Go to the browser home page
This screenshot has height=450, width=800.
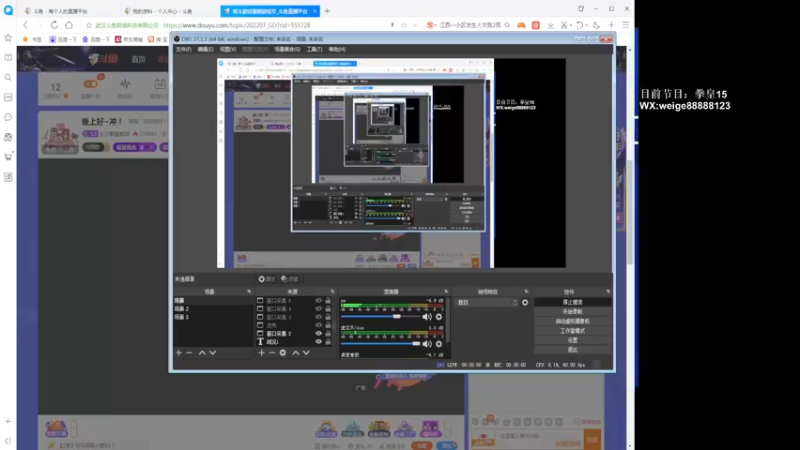click(69, 25)
